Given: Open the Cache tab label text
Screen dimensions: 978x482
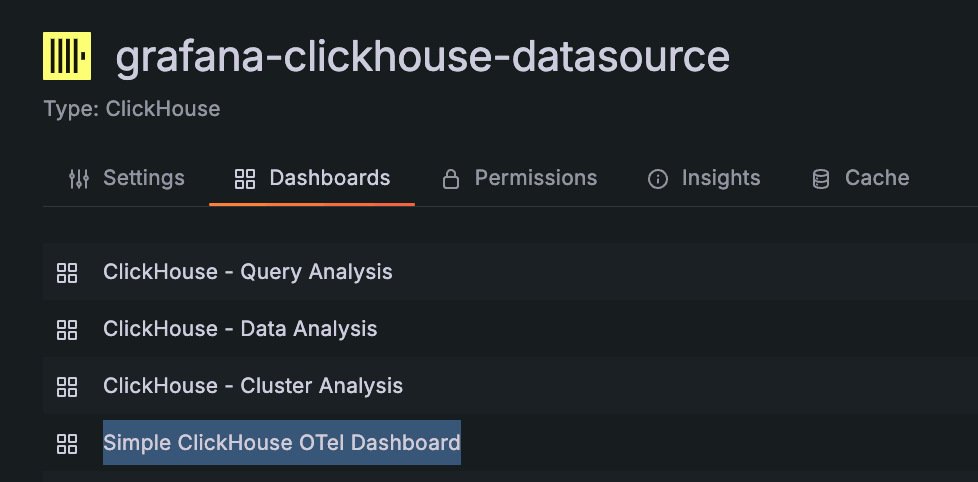Looking at the screenshot, I should click(x=877, y=178).
